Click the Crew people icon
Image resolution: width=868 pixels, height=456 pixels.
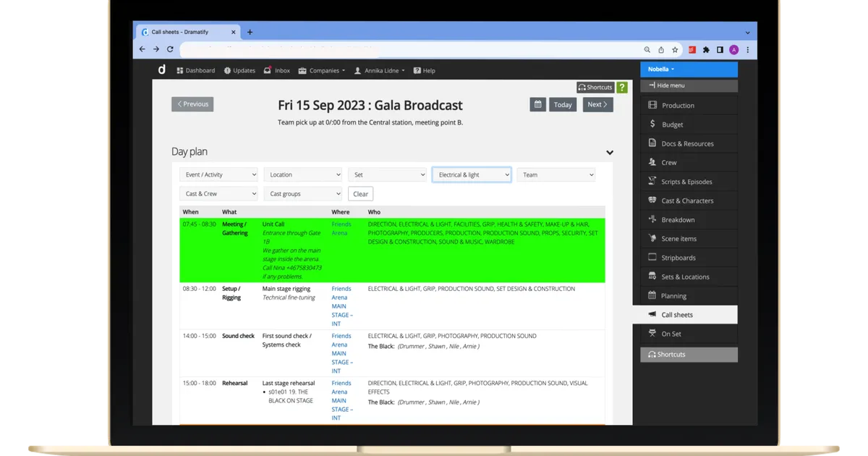(652, 162)
